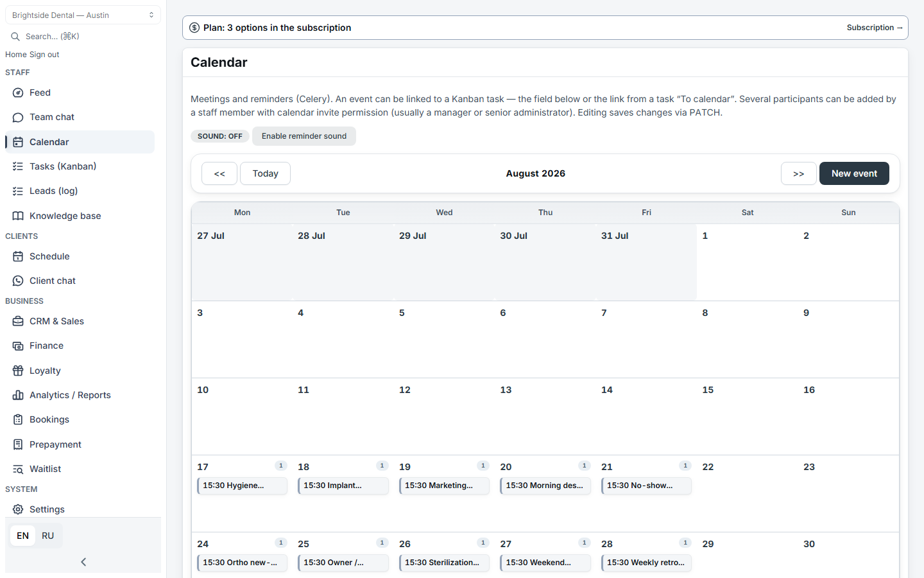Collapse the sidebar with the chevron
The height and width of the screenshot is (578, 924).
pyautogui.click(x=83, y=562)
